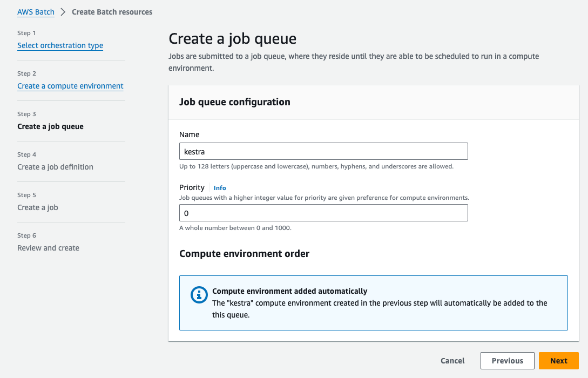Click the Compute environment order heading
This screenshot has width=588, height=378.
pos(244,254)
